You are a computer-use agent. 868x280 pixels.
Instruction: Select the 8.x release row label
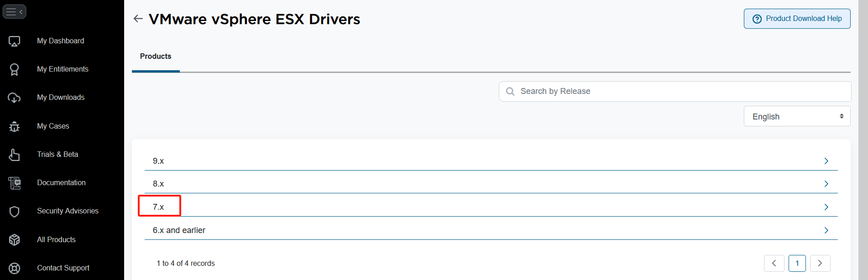point(158,184)
